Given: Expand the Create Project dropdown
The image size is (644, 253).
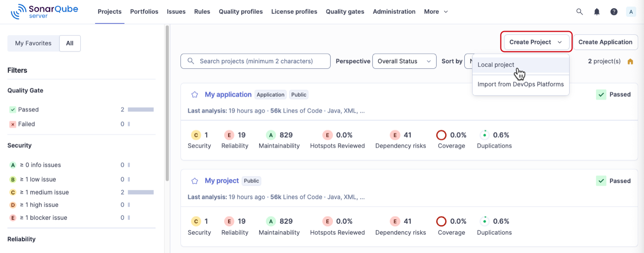Looking at the screenshot, I should [535, 42].
